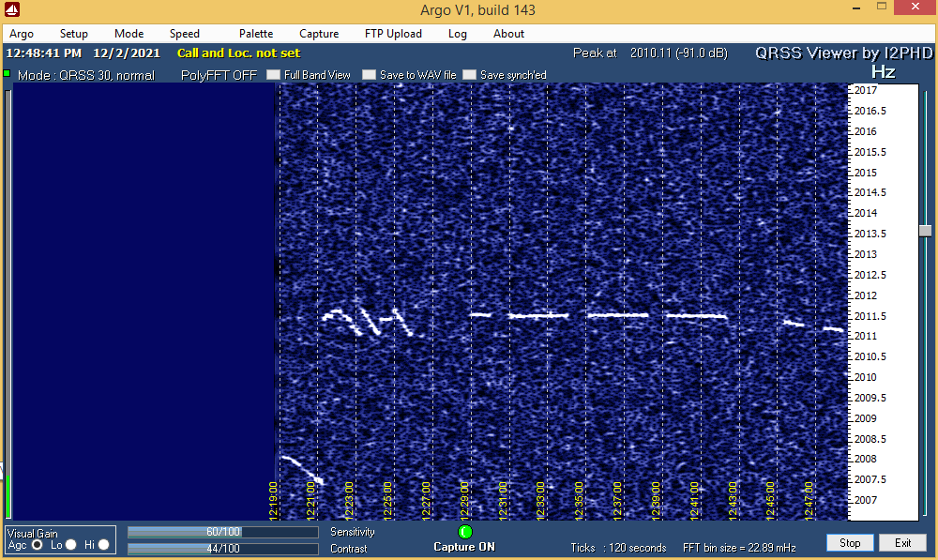This screenshot has height=560, width=938.
Task: Click the '12/2/2021' date text
Action: tap(127, 53)
